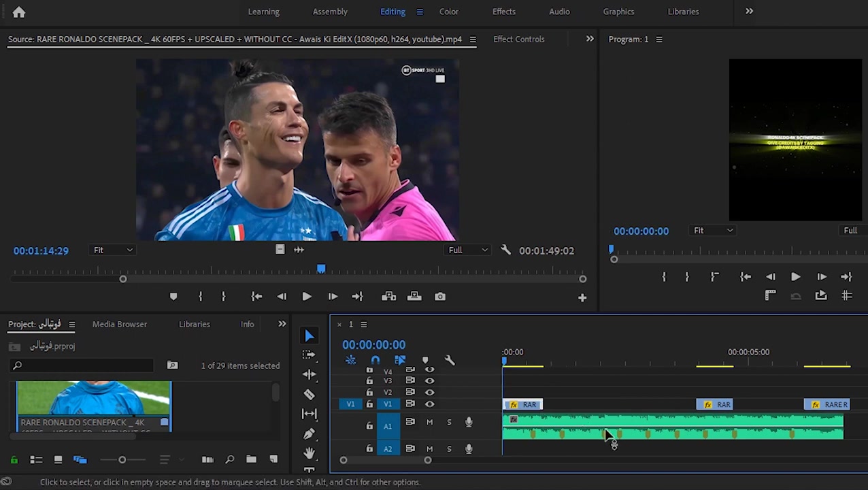The height and width of the screenshot is (490, 868).
Task: Toggle sync lock for A1 track
Action: point(410,423)
